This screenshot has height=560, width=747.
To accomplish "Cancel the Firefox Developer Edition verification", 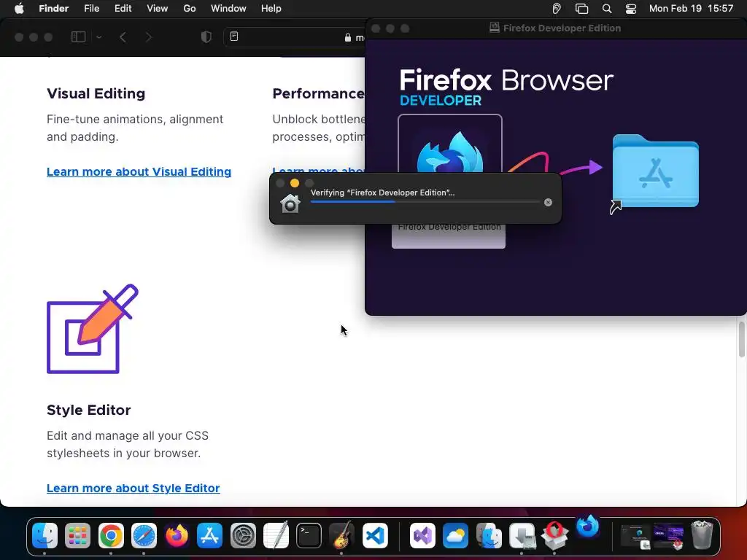I will coord(549,203).
